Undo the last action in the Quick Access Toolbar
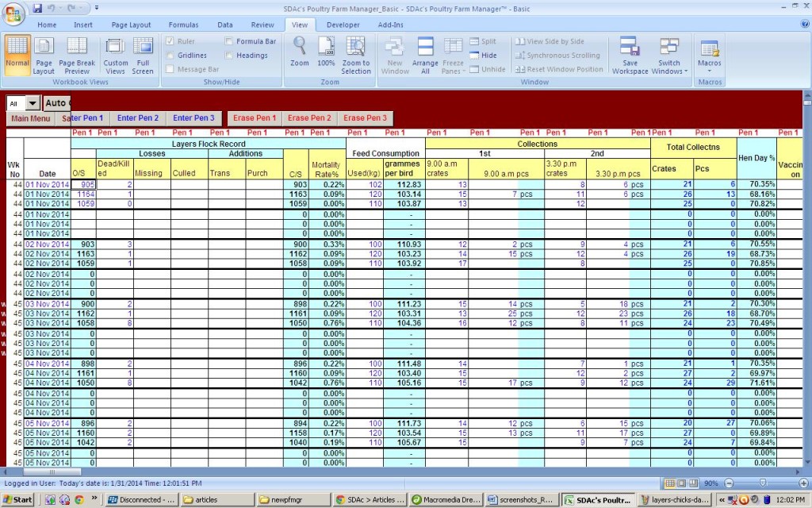 pyautogui.click(x=52, y=8)
